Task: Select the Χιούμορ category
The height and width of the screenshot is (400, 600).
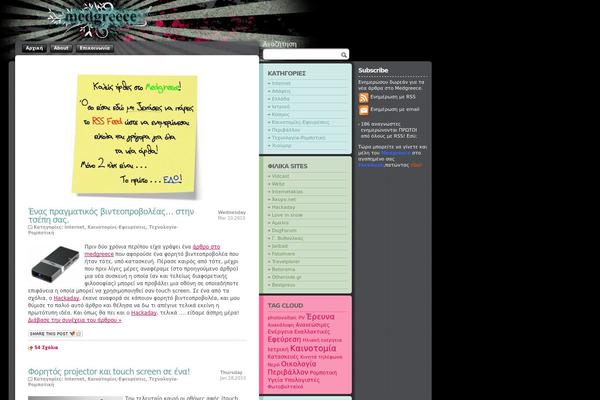Action: point(281,146)
